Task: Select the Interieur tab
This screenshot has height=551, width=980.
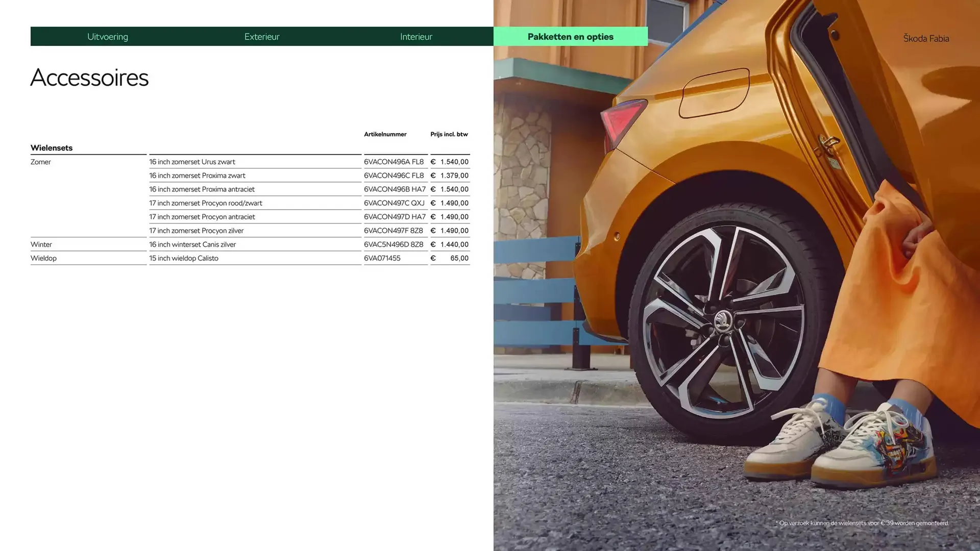Action: pyautogui.click(x=416, y=36)
